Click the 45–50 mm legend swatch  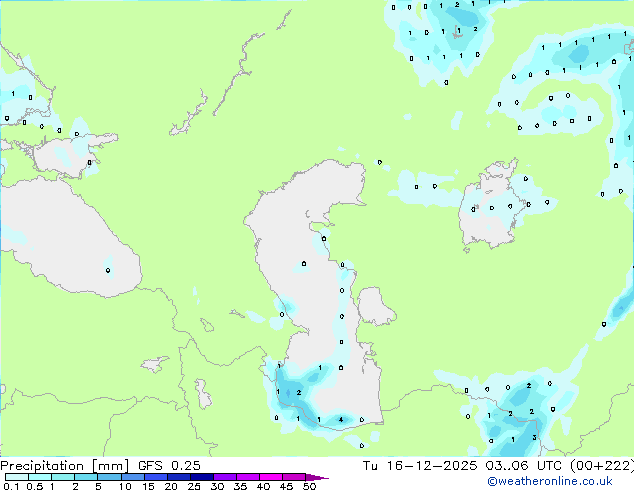pyautogui.click(x=294, y=477)
